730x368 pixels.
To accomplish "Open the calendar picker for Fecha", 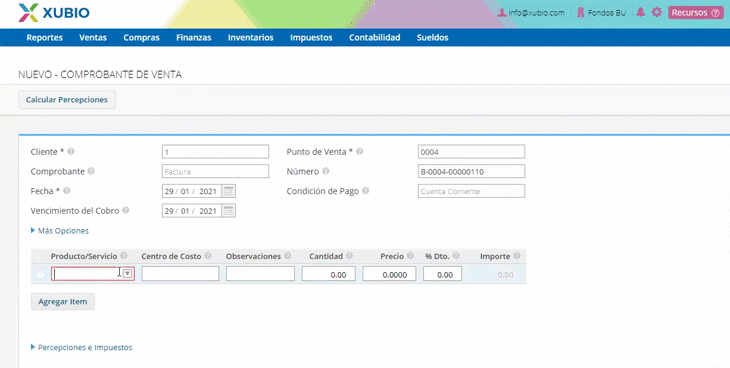I will click(x=228, y=191).
